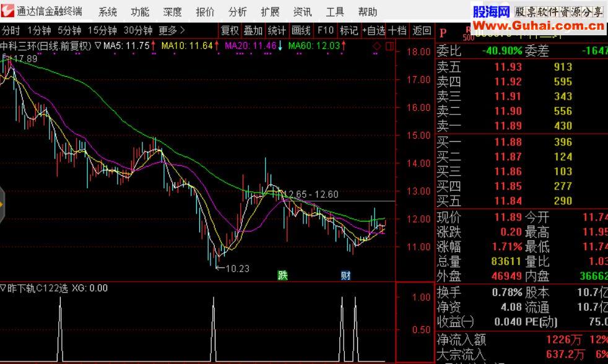
Task: Click the 卖一 price 11.89
Action: pyautogui.click(x=508, y=126)
